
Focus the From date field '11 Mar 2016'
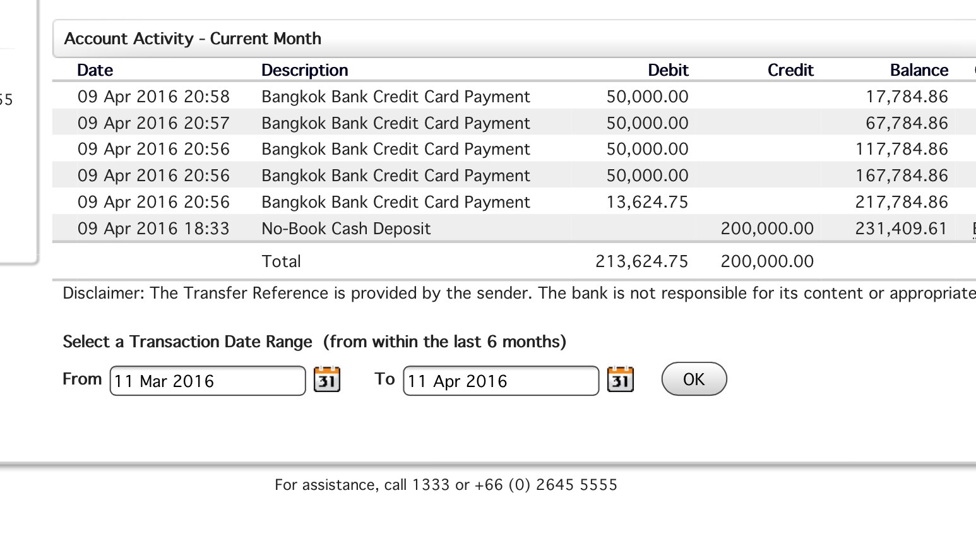pos(208,381)
